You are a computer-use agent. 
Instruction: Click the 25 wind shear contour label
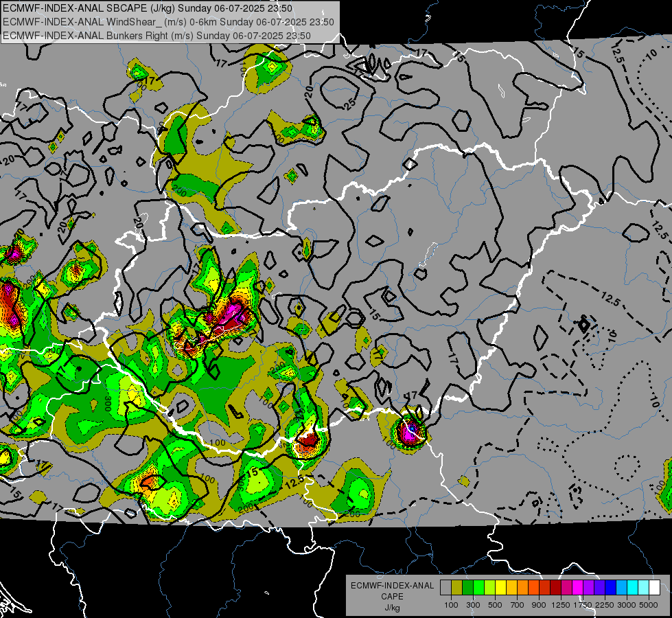350,104
